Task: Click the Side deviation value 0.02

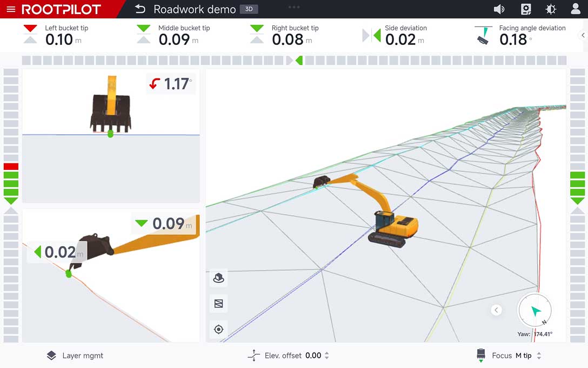Action: pyautogui.click(x=400, y=40)
